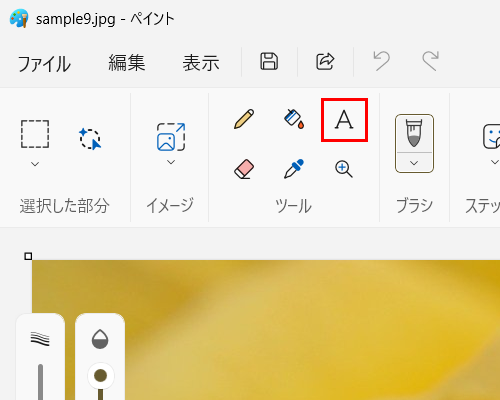Click the brush thickness lines icon
Viewport: 500px width, 400px height.
click(40, 339)
